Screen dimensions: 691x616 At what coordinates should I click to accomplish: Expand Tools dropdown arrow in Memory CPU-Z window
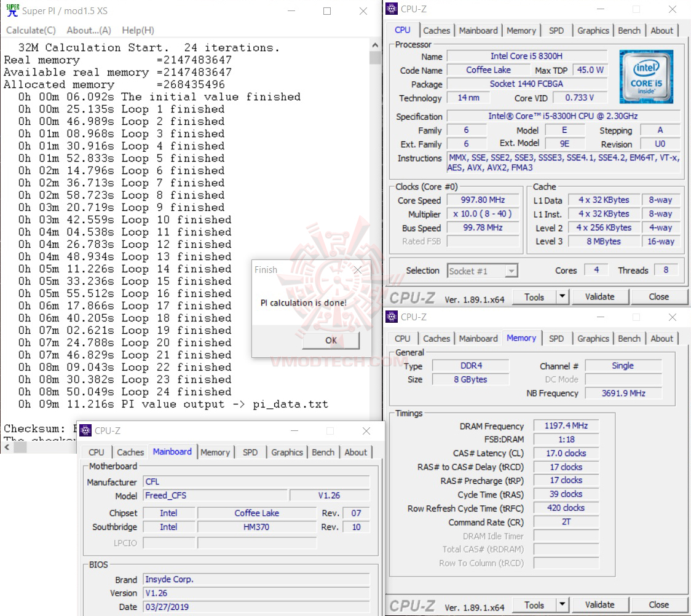tap(563, 605)
